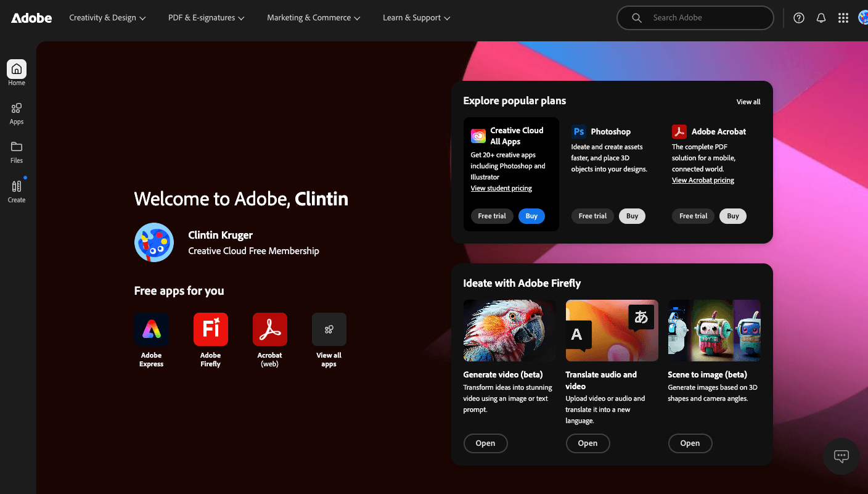Click the Help question mark icon
Image resolution: width=868 pixels, height=494 pixels.
click(x=799, y=18)
